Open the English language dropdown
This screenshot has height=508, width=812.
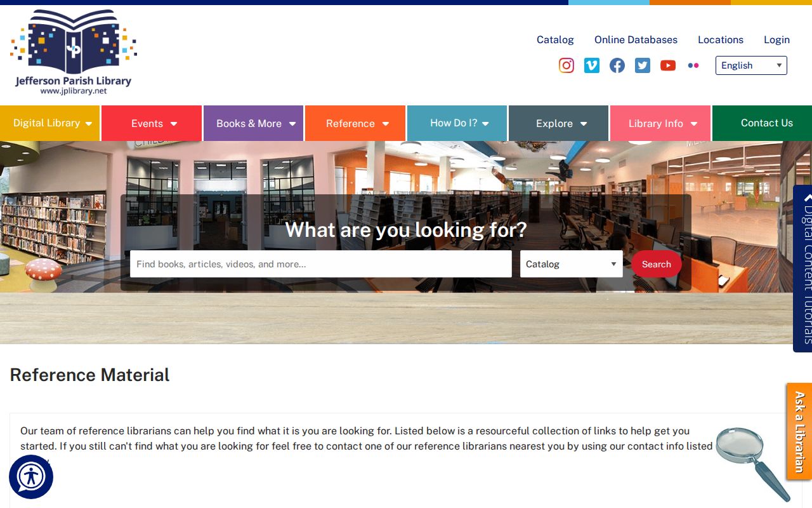[751, 65]
